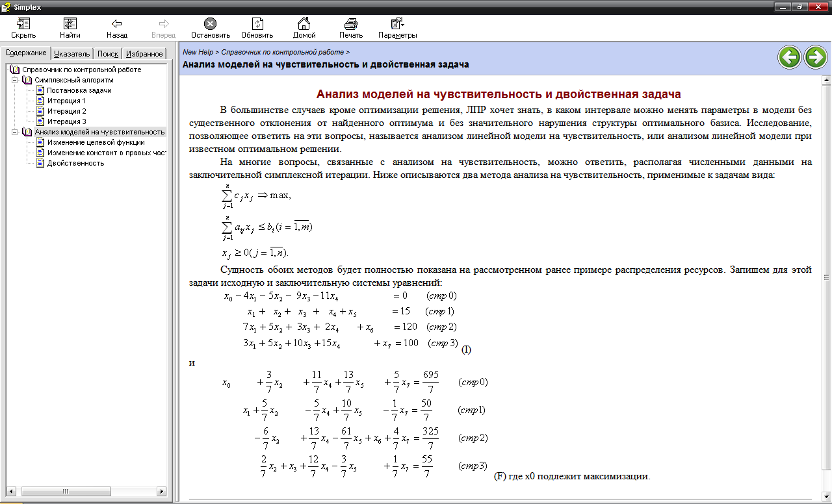Click page icon next to Двойственность
This screenshot has height=504, width=832.
pyautogui.click(x=40, y=163)
